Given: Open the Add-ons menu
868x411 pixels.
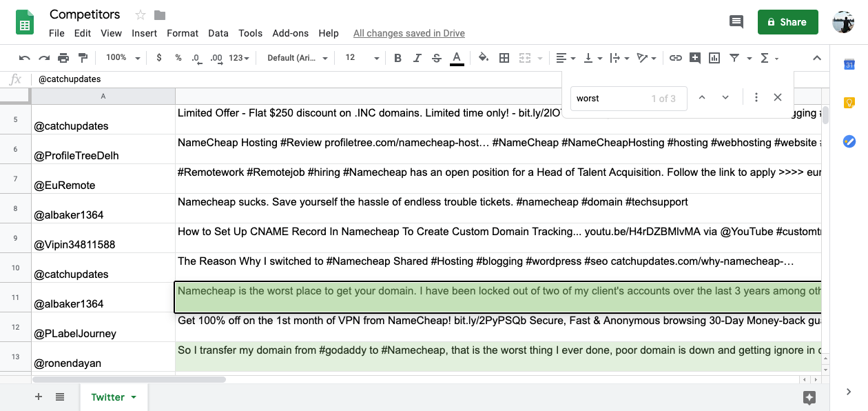Looking at the screenshot, I should (291, 33).
